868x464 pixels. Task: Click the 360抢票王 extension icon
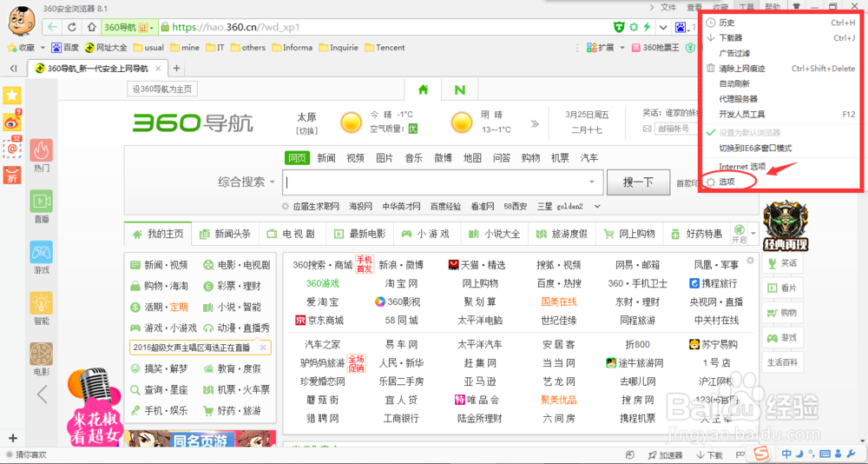655,48
